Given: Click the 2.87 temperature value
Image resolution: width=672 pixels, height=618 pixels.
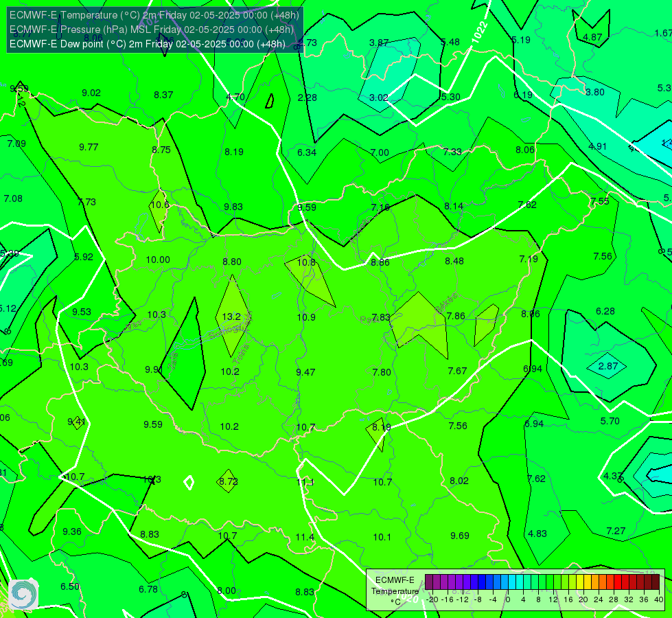Looking at the screenshot, I should [x=607, y=366].
